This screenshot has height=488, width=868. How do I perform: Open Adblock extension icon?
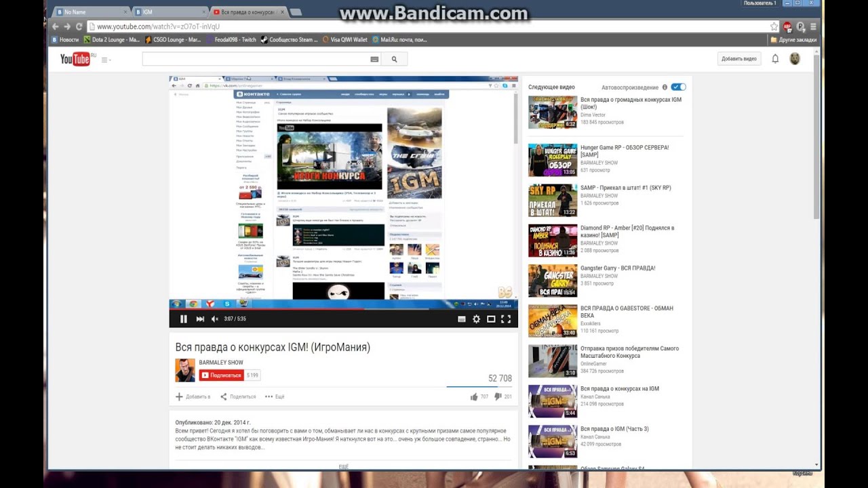[x=787, y=26]
